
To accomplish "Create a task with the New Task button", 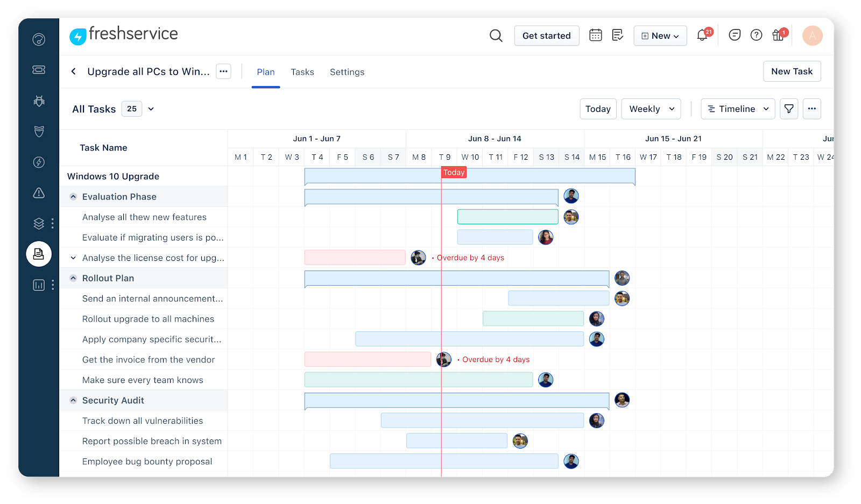I will [x=792, y=71].
